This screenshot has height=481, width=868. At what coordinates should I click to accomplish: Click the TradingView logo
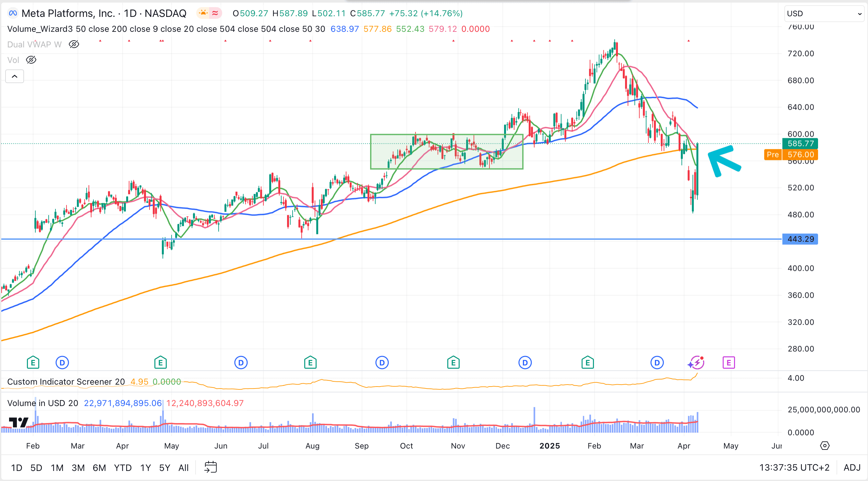coord(18,422)
